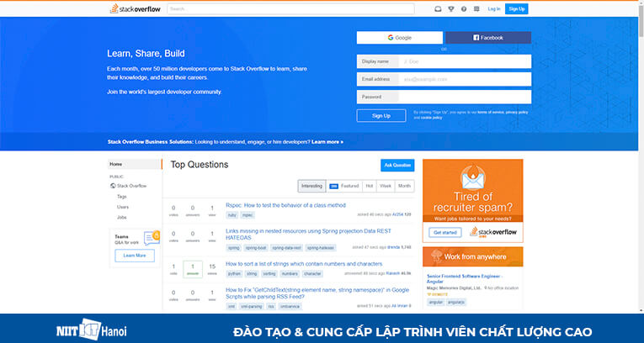Open Stack Overflow in the sidebar

click(132, 186)
